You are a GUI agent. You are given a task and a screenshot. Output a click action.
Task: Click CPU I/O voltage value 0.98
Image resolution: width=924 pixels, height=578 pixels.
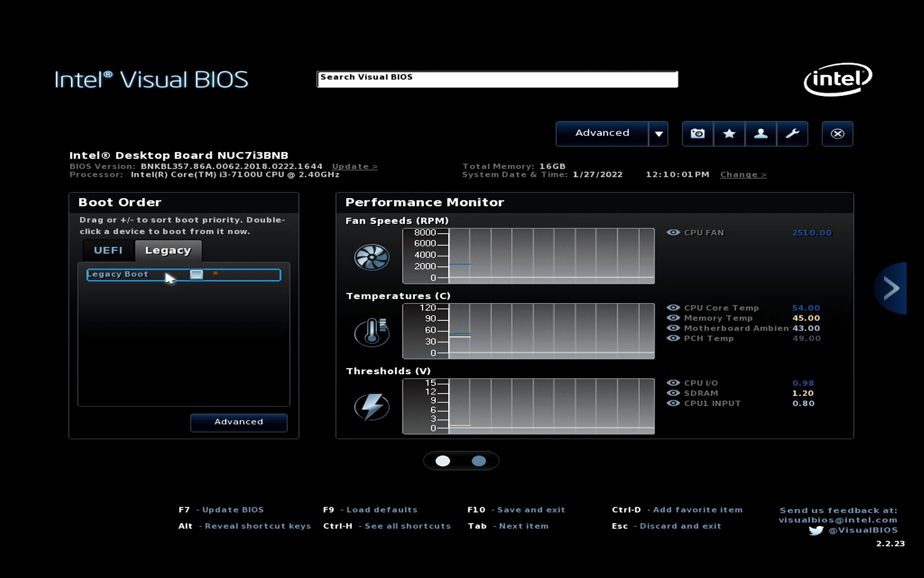click(803, 383)
